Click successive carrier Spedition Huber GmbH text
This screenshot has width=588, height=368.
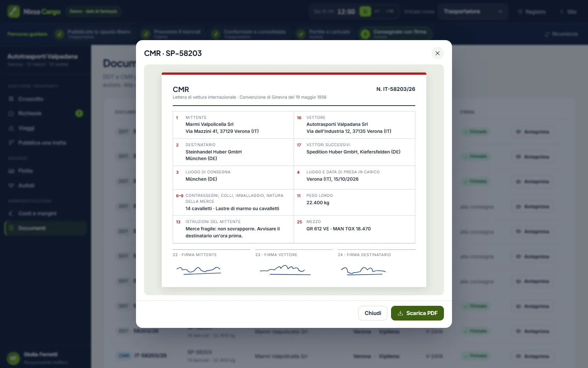(353, 152)
